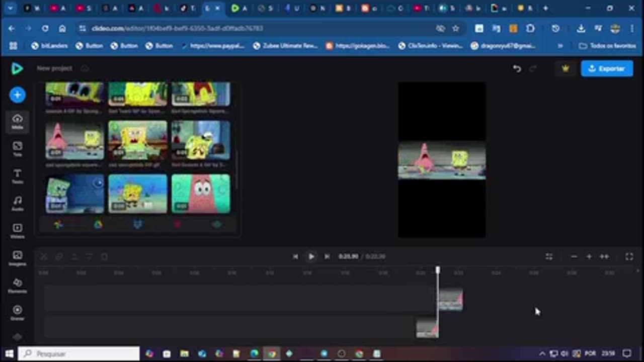Open Todos os favoritos folder
Image resolution: width=644 pixels, height=362 pixels.
[x=608, y=46]
